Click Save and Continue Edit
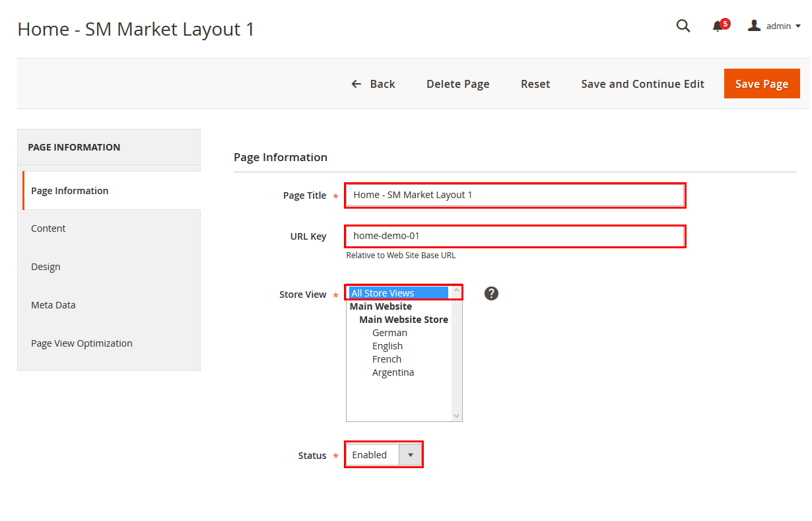The height and width of the screenshot is (521, 812). 642,84
